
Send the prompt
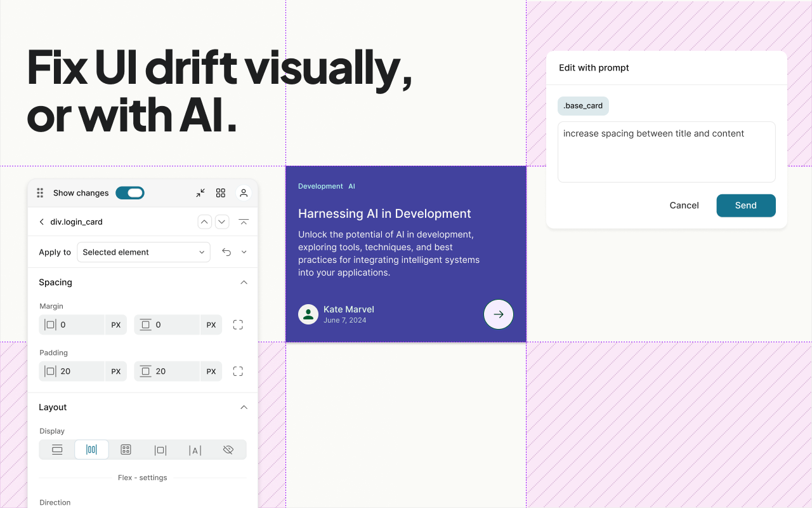click(746, 206)
